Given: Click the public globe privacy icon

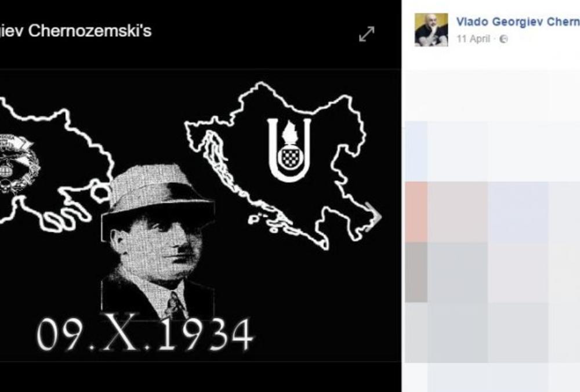Looking at the screenshot, I should [503, 39].
